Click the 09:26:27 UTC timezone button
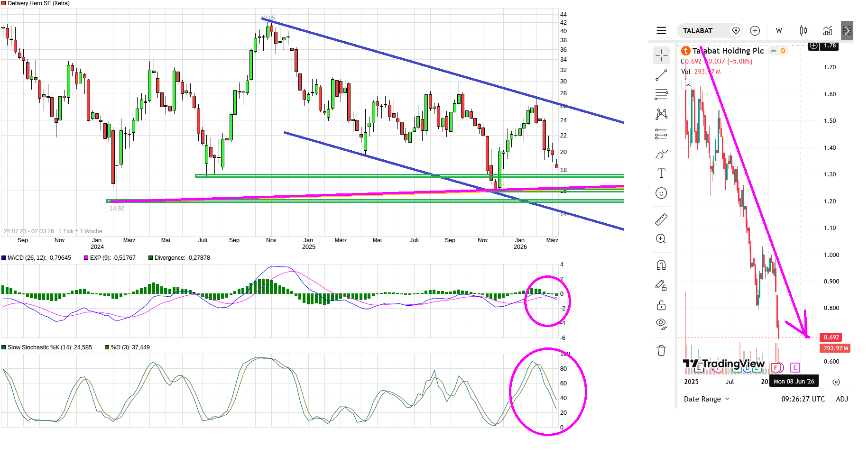 (x=803, y=399)
